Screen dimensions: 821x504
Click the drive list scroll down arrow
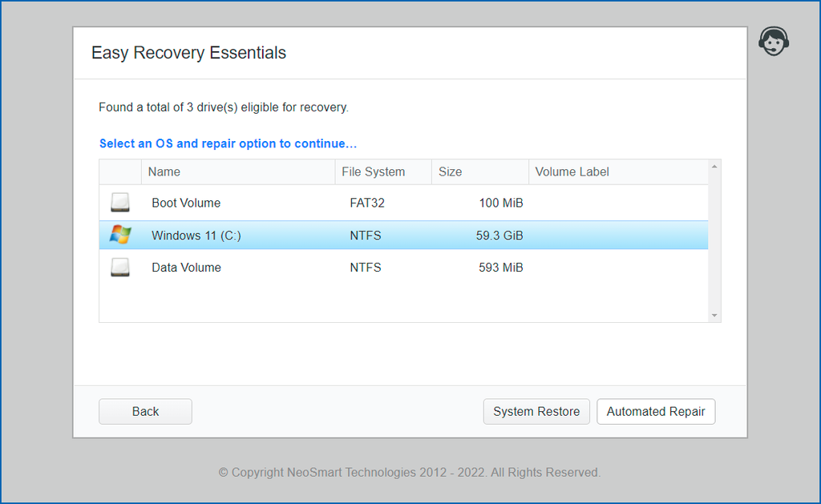[714, 316]
